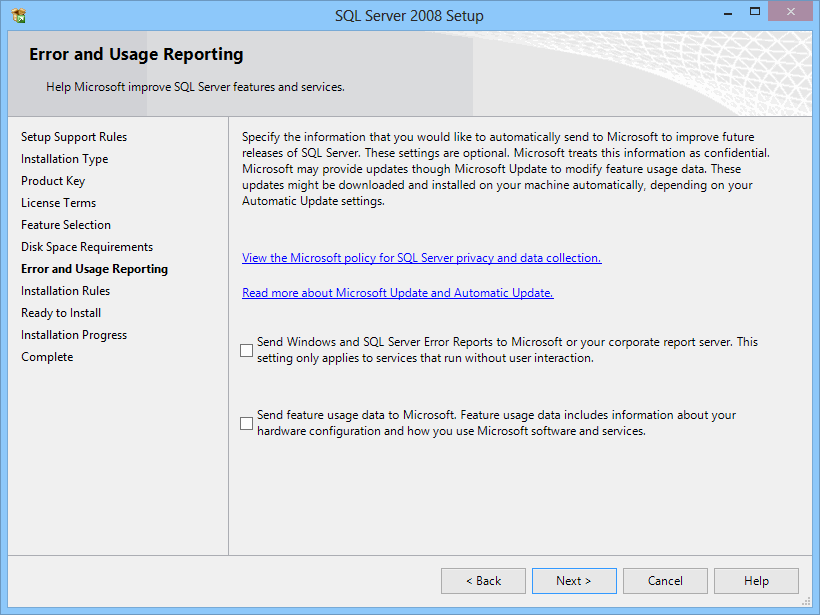Enable sending Windows and SQL Server Error Reports

(x=246, y=350)
